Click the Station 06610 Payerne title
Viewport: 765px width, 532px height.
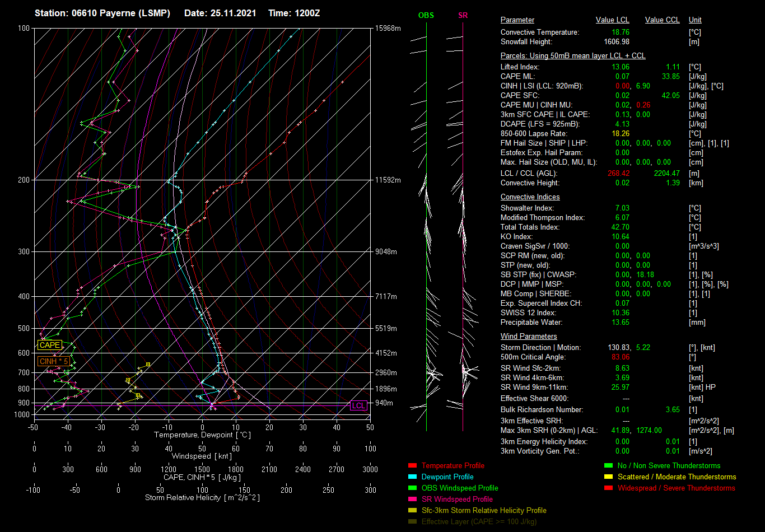[x=102, y=13]
